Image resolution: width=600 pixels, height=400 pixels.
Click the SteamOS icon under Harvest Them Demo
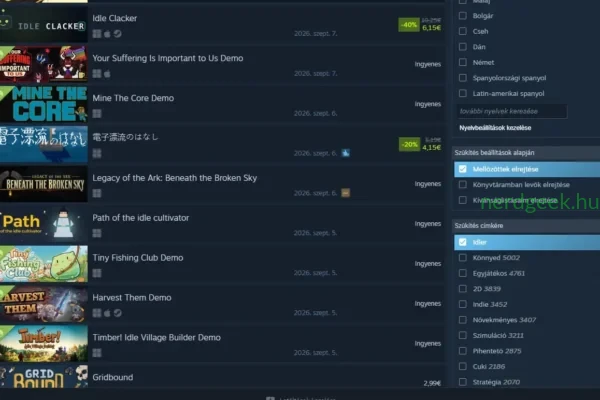[x=118, y=313]
